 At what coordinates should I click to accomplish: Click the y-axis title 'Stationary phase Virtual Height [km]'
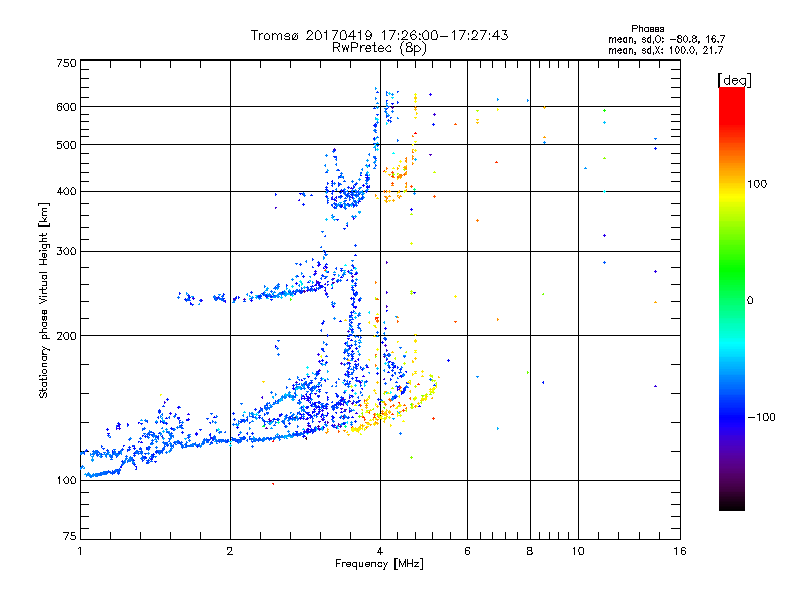[44, 300]
